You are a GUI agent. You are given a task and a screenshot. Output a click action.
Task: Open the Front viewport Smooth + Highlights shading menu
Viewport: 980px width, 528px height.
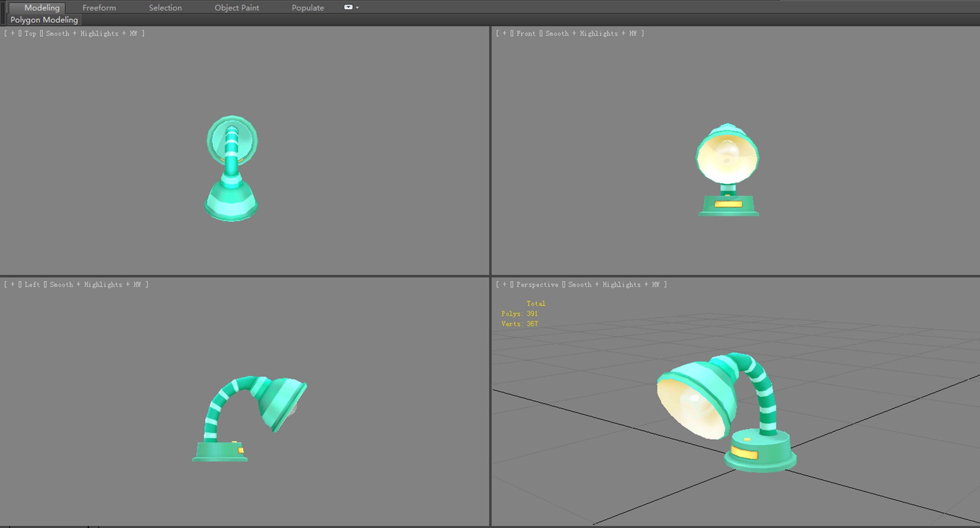click(591, 33)
